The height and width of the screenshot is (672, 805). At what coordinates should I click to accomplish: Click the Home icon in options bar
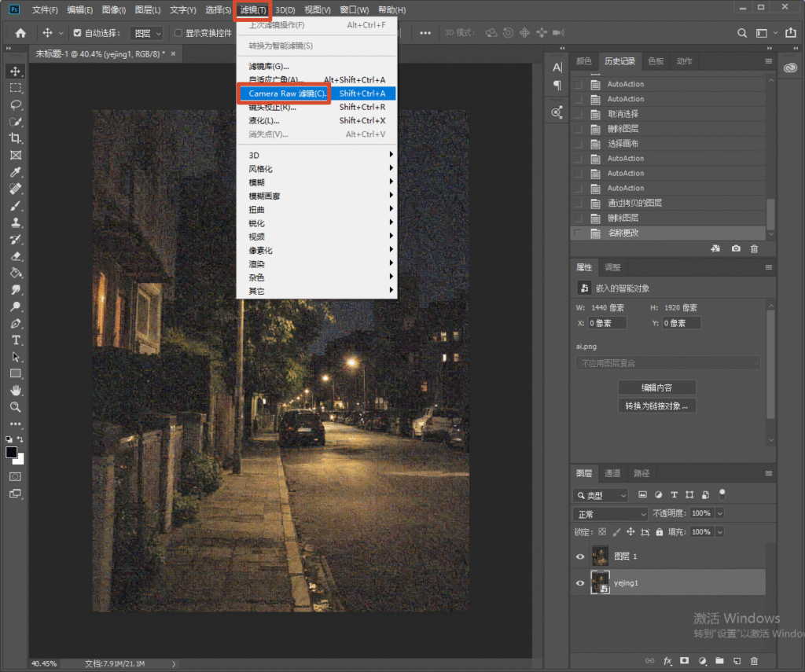pyautogui.click(x=20, y=33)
